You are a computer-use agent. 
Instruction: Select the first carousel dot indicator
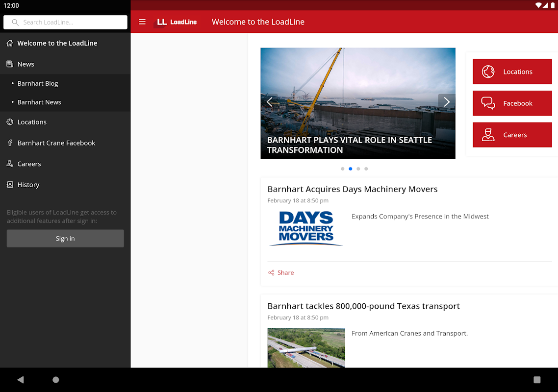click(x=342, y=169)
